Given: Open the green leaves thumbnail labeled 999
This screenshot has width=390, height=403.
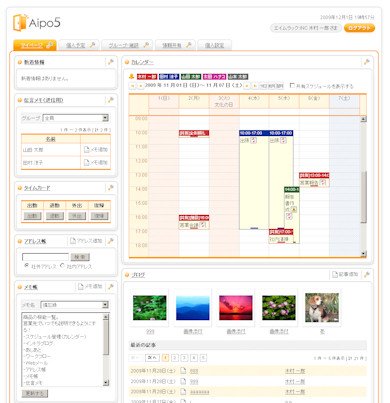Looking at the screenshot, I should 150,308.
